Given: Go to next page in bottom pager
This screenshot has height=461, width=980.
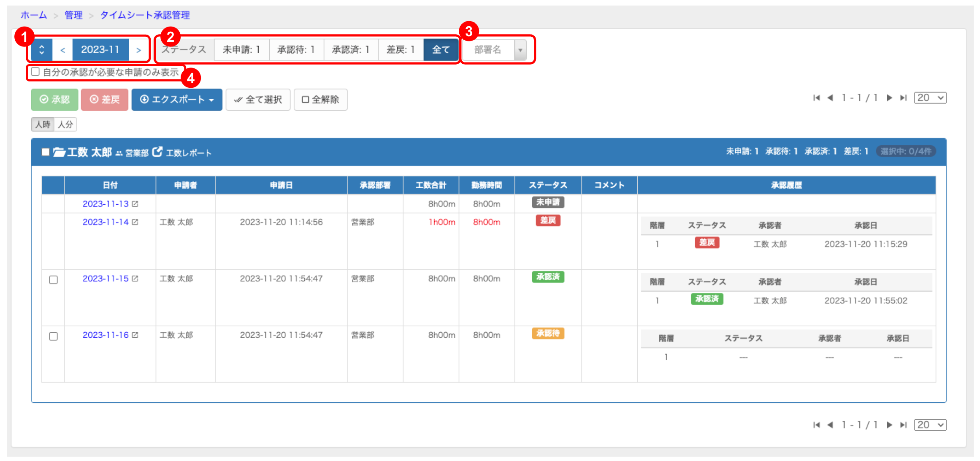Looking at the screenshot, I should (x=889, y=425).
